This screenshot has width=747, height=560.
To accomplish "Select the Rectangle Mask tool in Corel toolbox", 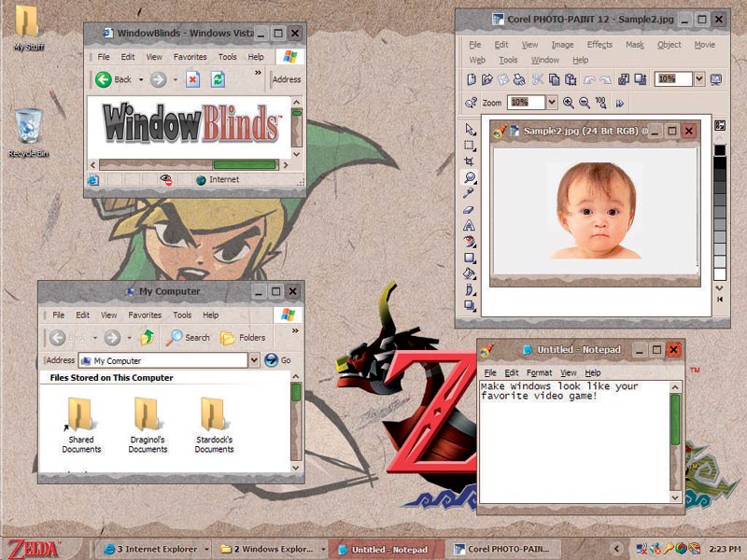I will click(x=470, y=146).
